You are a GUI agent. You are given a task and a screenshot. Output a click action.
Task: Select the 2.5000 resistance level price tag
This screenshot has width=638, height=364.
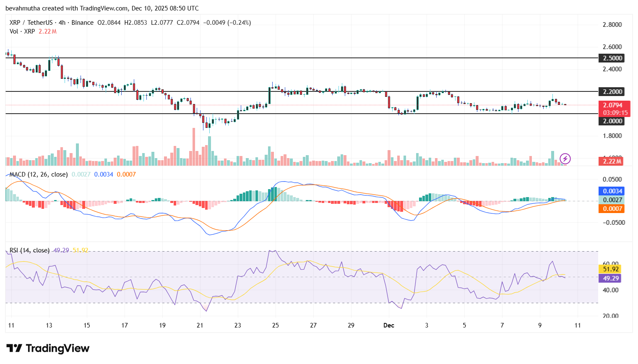pos(612,58)
